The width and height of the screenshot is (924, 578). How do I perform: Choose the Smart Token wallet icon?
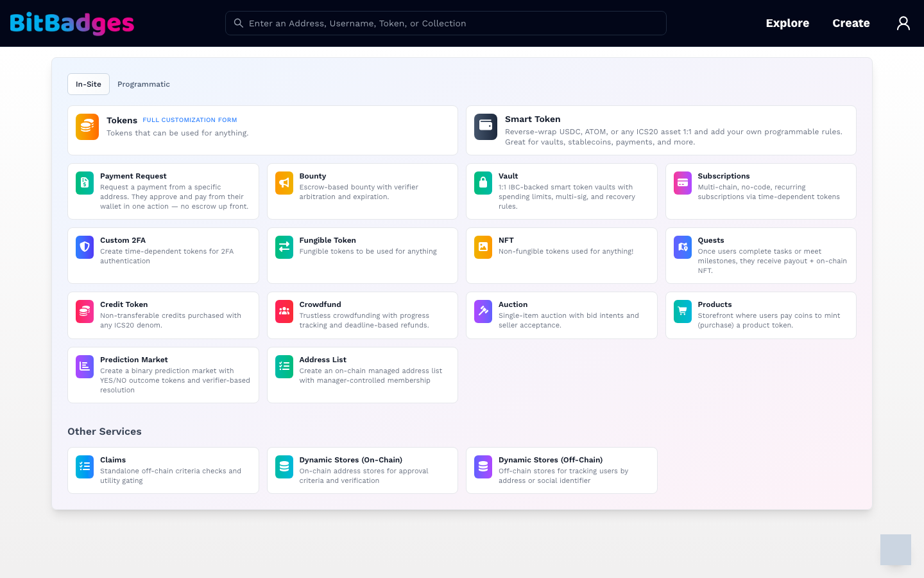pyautogui.click(x=486, y=127)
